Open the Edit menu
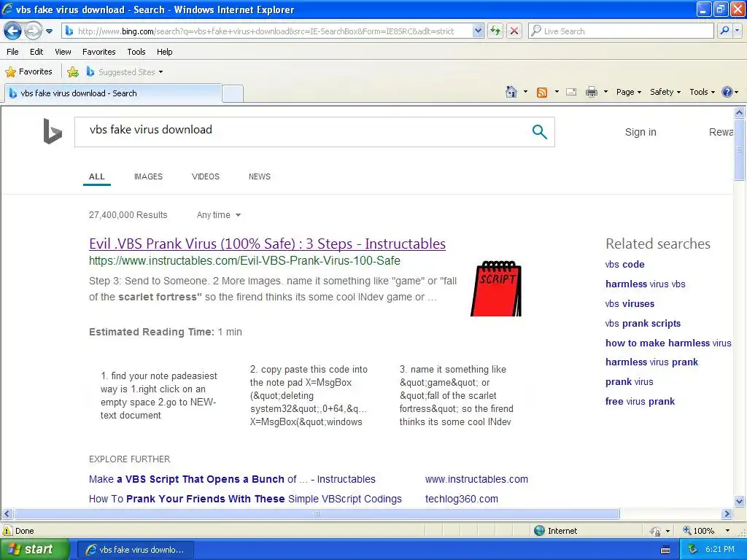747x560 pixels. point(36,52)
